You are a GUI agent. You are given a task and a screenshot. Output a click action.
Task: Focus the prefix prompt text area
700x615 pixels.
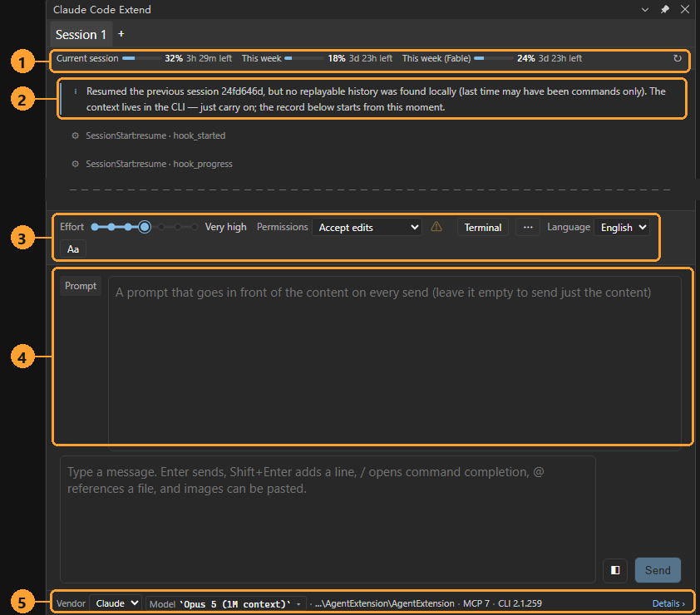click(x=395, y=363)
